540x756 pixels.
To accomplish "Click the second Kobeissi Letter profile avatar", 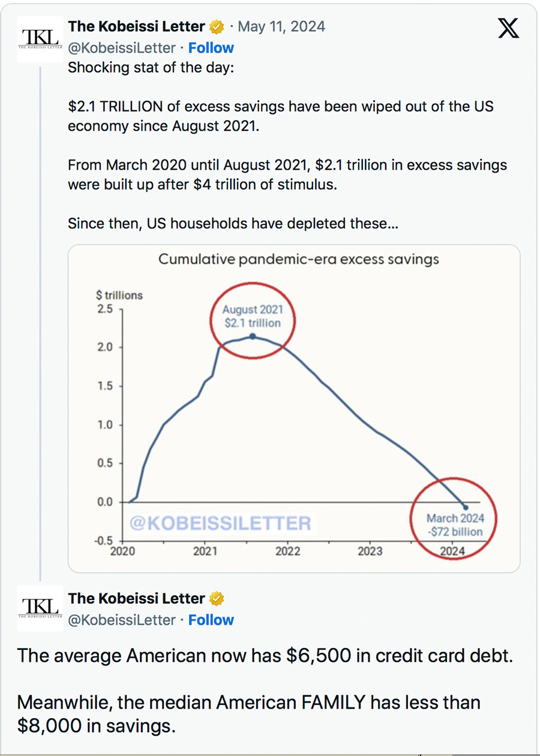I will click(x=40, y=609).
